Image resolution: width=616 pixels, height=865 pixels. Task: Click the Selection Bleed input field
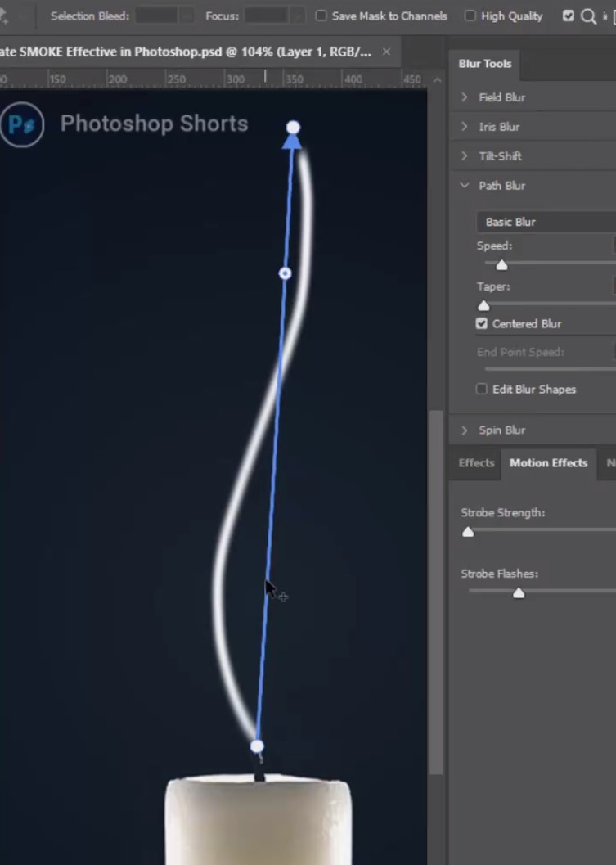click(156, 16)
